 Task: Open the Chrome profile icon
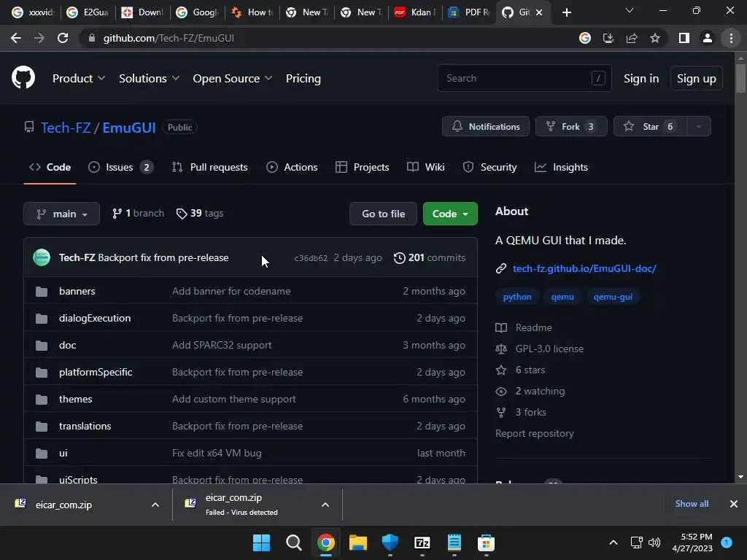pos(708,38)
